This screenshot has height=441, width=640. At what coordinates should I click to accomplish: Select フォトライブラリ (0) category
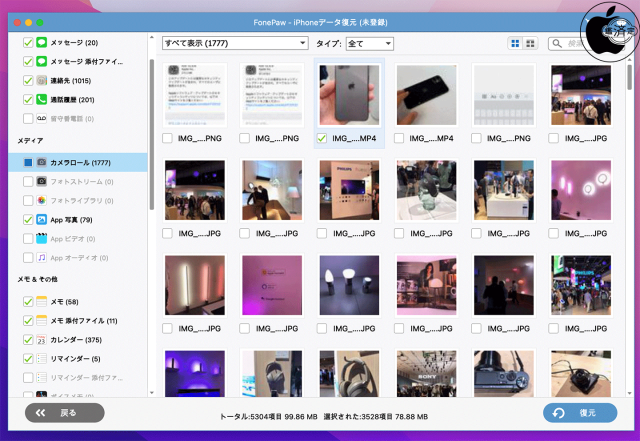pyautogui.click(x=78, y=200)
